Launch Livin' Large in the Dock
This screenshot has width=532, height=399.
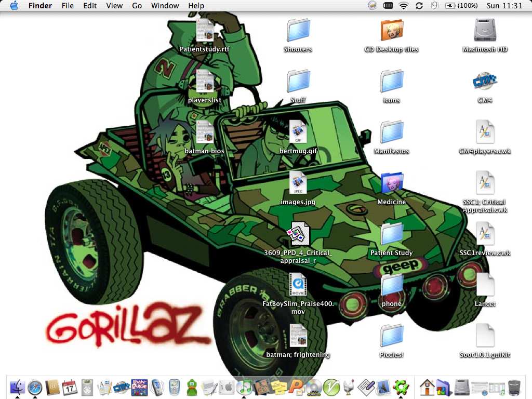(x=139, y=387)
